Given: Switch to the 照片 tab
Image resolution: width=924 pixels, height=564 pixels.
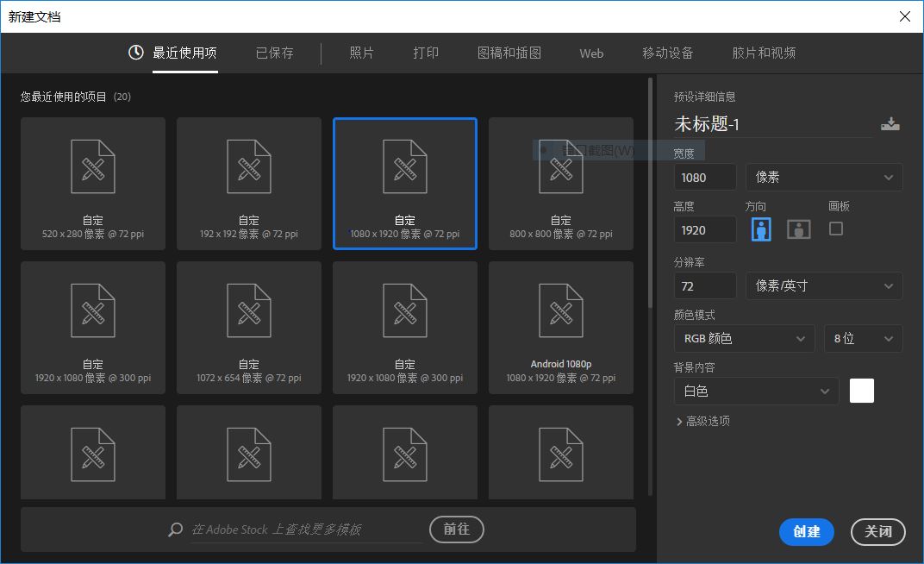Looking at the screenshot, I should coord(361,53).
